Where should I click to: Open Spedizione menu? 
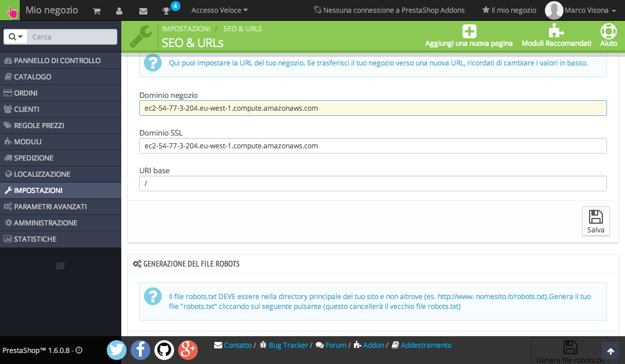point(60,158)
